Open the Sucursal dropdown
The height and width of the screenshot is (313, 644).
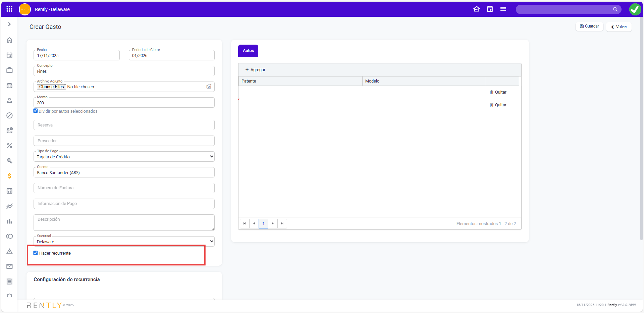point(124,242)
